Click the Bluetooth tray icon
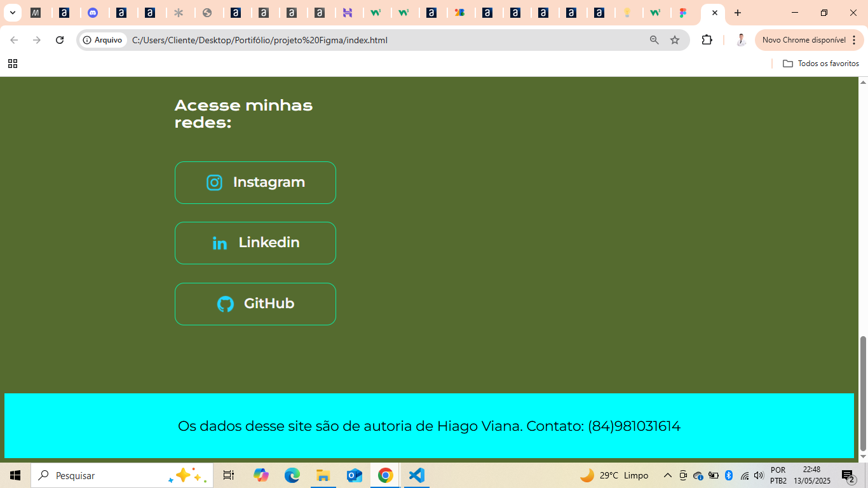The height and width of the screenshot is (488, 868). coord(729,475)
